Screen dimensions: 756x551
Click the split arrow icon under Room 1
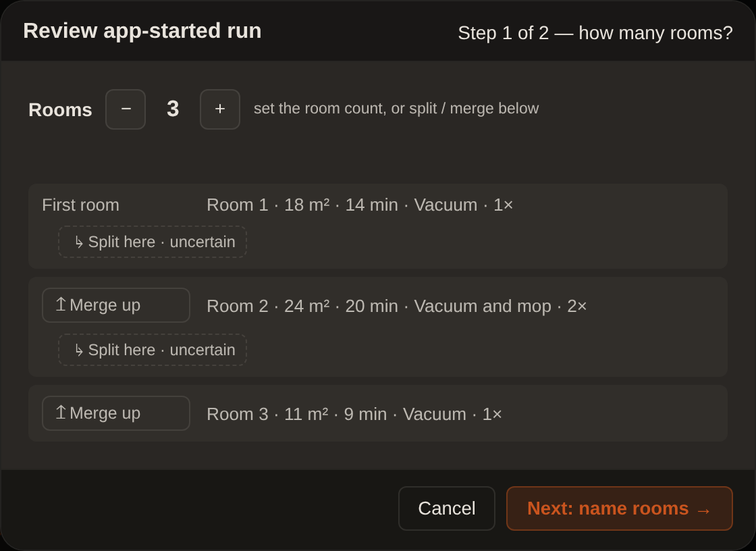[x=79, y=242]
